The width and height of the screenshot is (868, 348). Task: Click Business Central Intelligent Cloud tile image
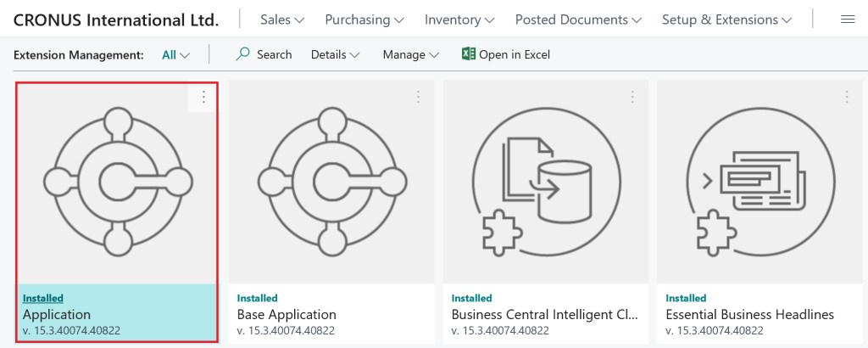coord(545,182)
